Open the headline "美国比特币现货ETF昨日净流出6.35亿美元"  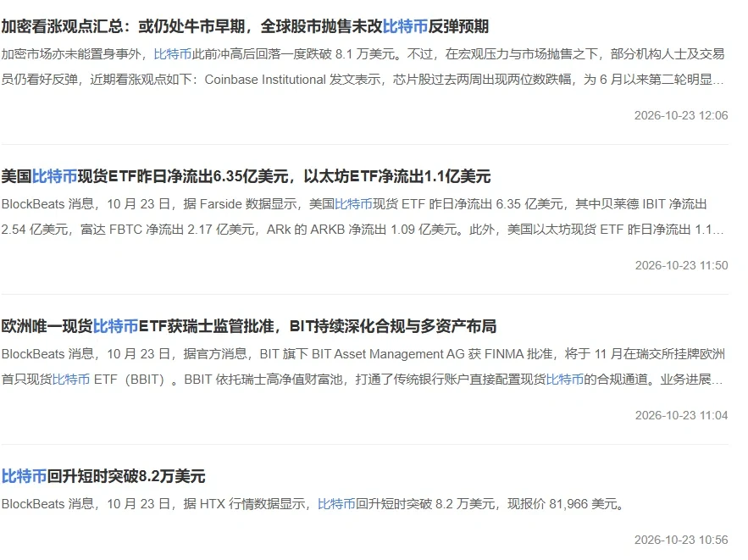[x=246, y=176]
